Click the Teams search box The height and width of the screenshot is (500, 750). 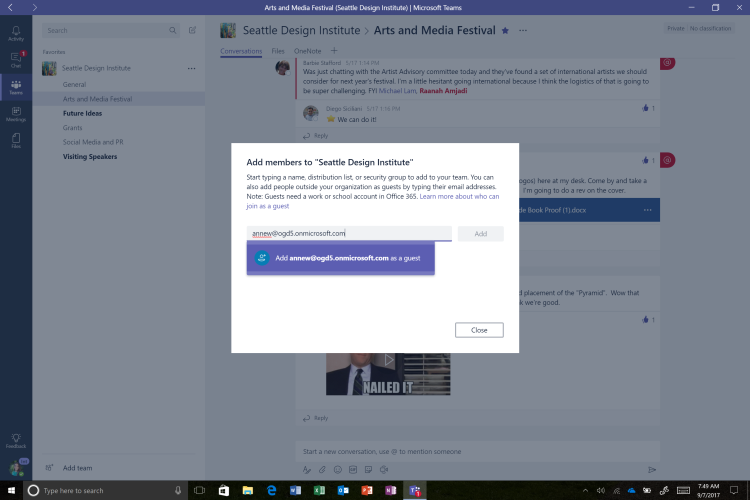(x=111, y=30)
